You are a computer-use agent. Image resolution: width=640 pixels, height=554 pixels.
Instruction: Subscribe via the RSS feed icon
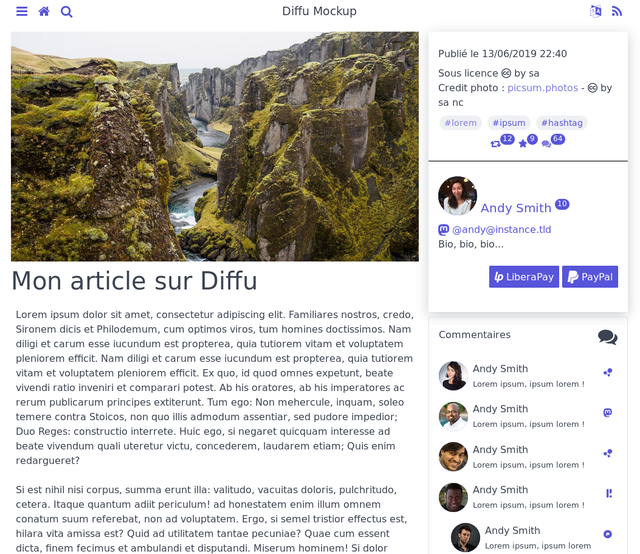617,11
